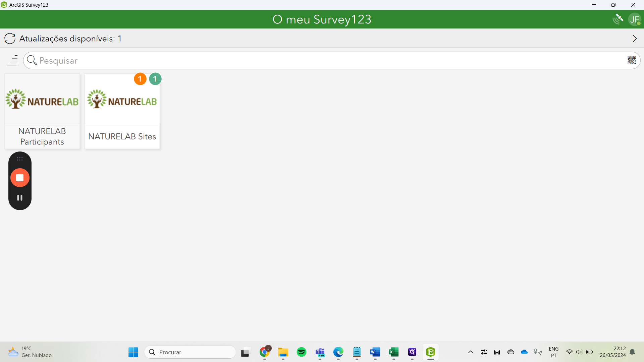Screen dimensions: 644x362
Task: Show hidden system tray icons
Action: (x=470, y=352)
